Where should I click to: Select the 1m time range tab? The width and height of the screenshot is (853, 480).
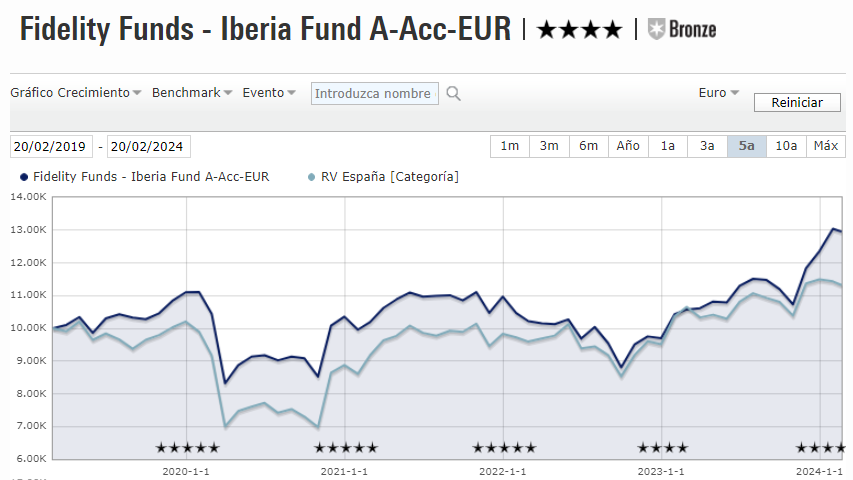[x=510, y=146]
